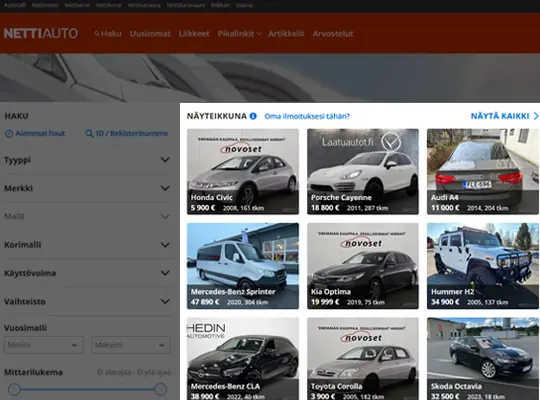Expand the Pikalinkit dropdown menu
540x400 pixels.
pyautogui.click(x=239, y=34)
